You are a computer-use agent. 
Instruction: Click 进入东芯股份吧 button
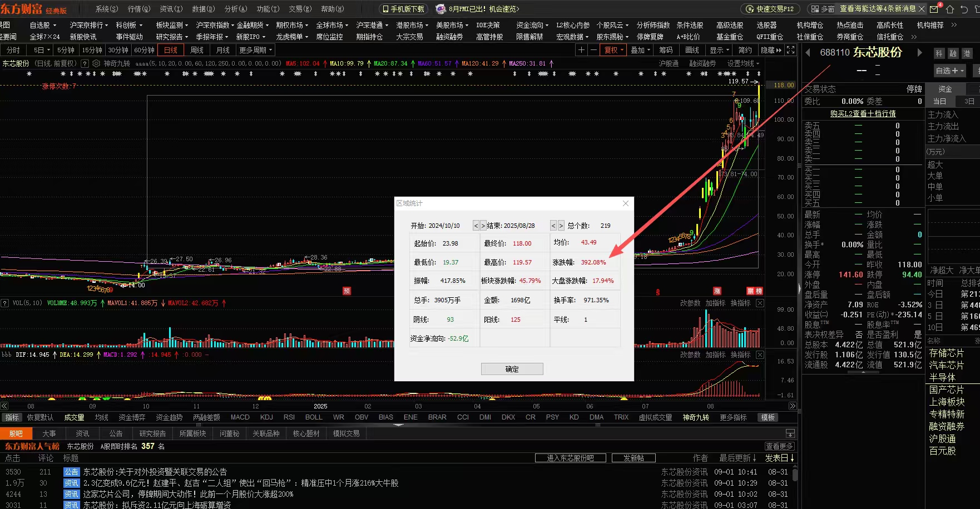570,458
